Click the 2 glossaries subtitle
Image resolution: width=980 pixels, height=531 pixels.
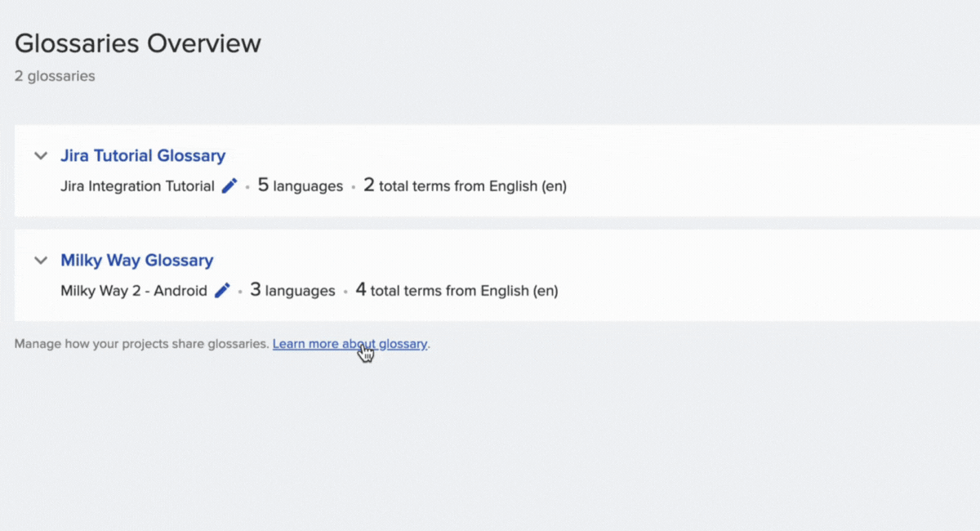[55, 76]
